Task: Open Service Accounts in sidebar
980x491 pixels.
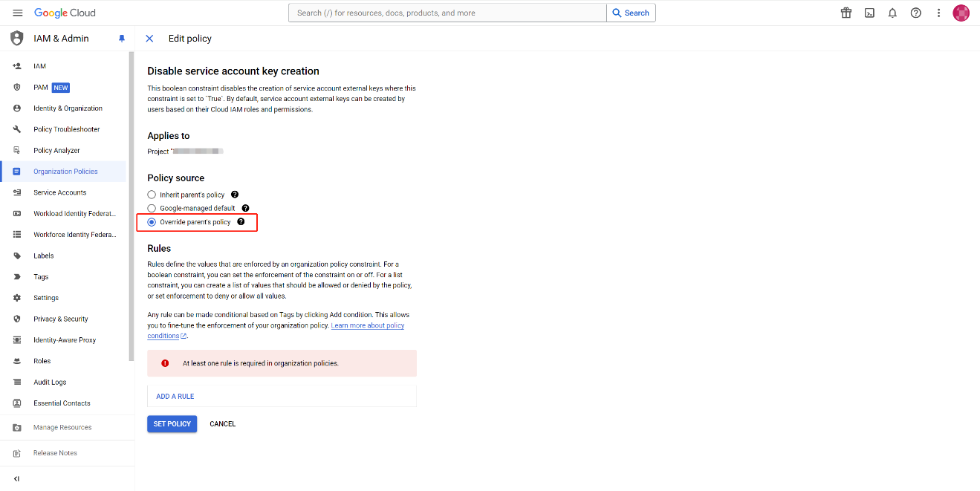Action: (x=59, y=192)
